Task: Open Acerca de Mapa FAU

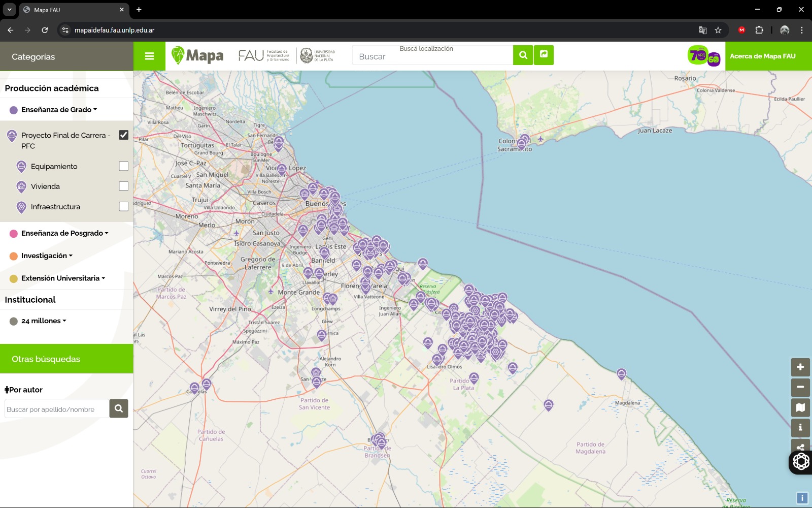Action: pos(762,56)
